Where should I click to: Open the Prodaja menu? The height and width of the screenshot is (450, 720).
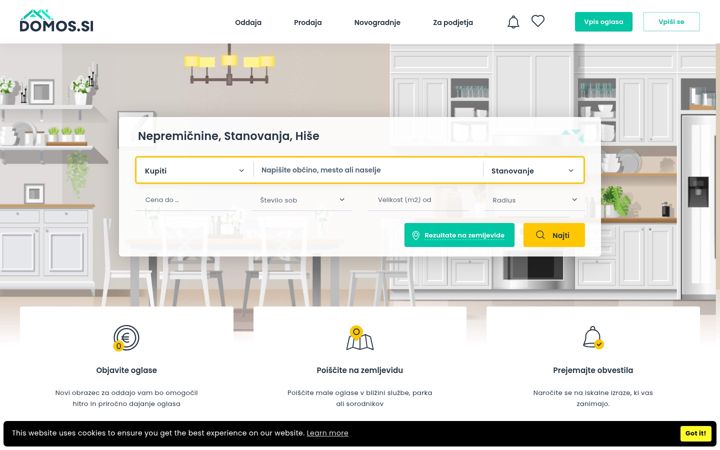pyautogui.click(x=308, y=22)
